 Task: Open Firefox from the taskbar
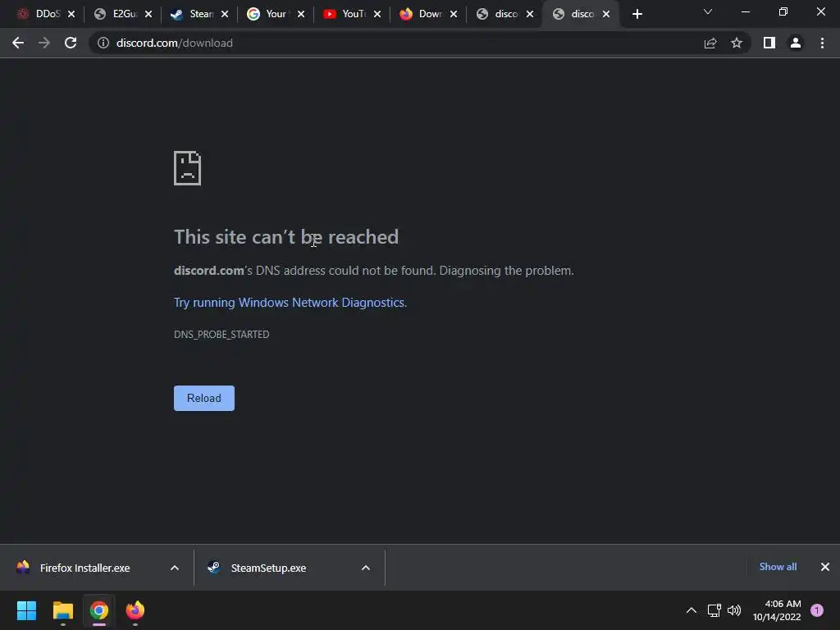135,610
